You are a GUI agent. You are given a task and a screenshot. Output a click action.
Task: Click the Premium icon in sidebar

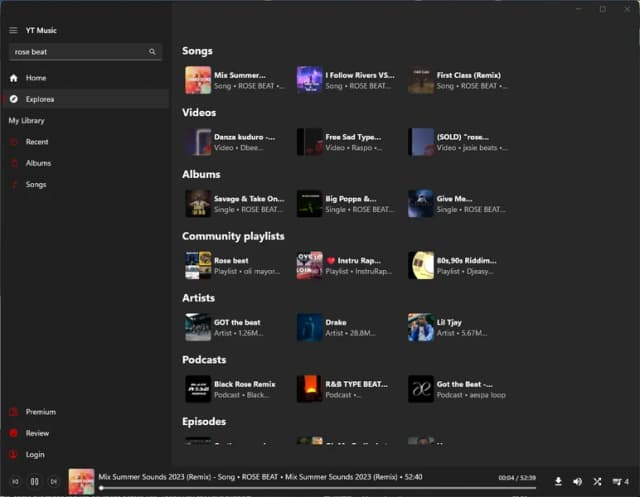[13, 412]
